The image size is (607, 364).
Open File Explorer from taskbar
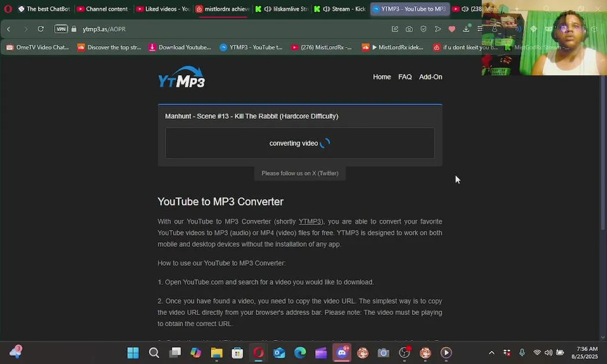tap(216, 353)
